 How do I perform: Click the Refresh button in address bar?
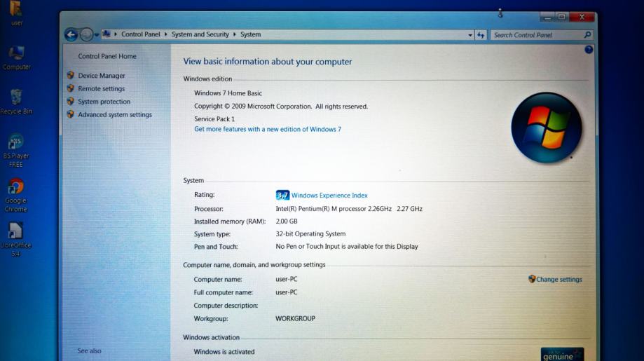point(481,35)
